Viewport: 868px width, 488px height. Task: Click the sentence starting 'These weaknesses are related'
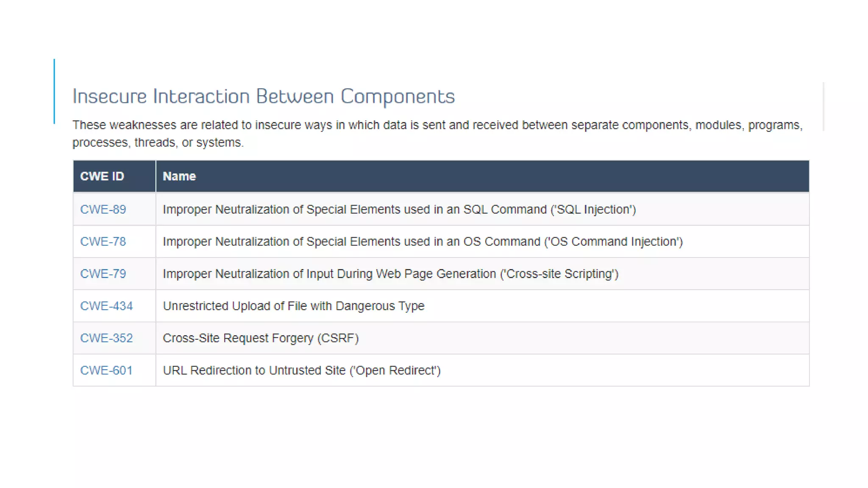click(437, 125)
